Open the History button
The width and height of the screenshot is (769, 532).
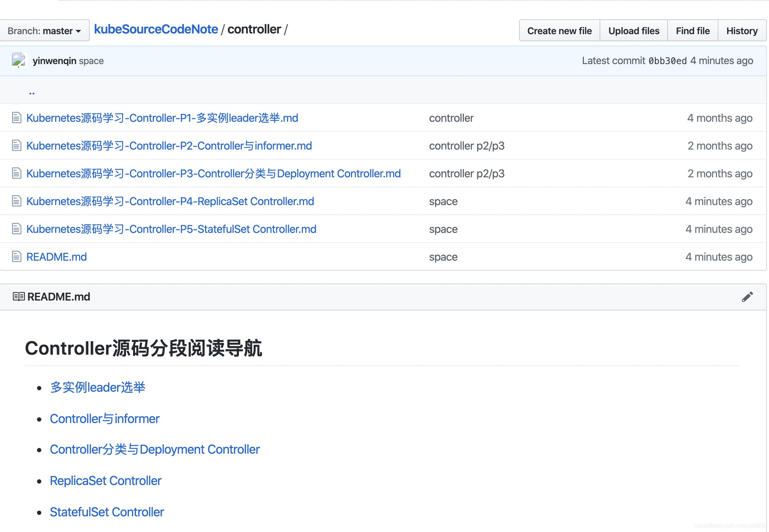pyautogui.click(x=742, y=31)
